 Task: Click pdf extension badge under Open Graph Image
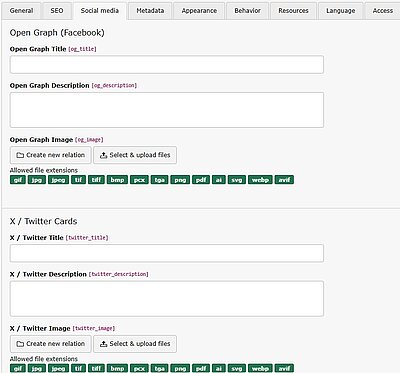(x=201, y=180)
